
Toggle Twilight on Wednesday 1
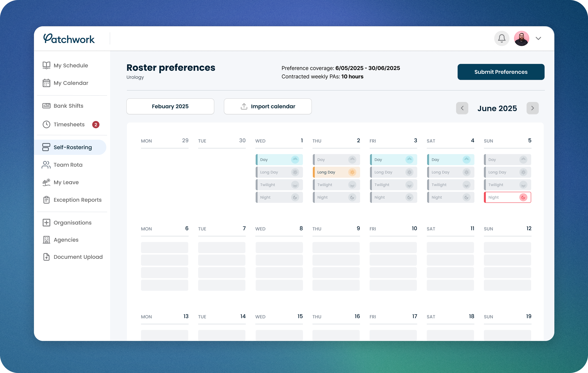tap(279, 185)
